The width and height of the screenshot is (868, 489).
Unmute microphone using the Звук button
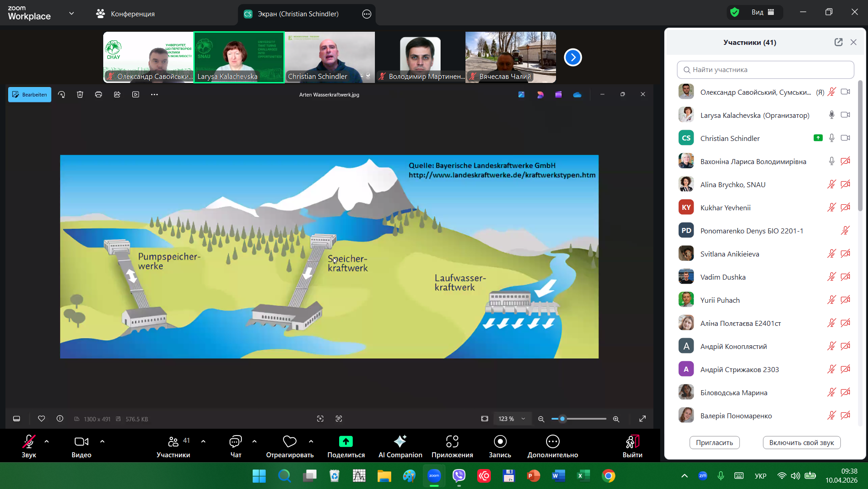click(x=29, y=442)
